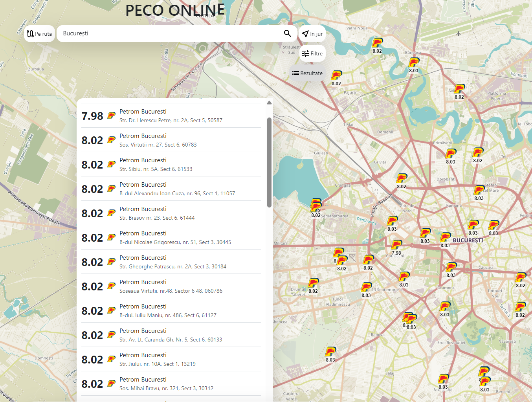This screenshot has height=402, width=532.
Task: Select Petrom station at Sos. Virtutii nr. 27
Action: [171, 140]
